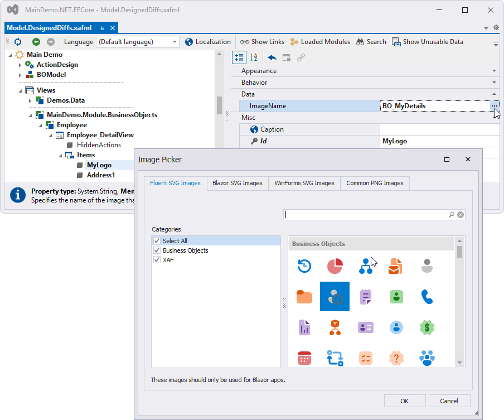The image size is (504, 420).
Task: Click the Reload refresh icon in toolbar
Action: [x=18, y=42]
